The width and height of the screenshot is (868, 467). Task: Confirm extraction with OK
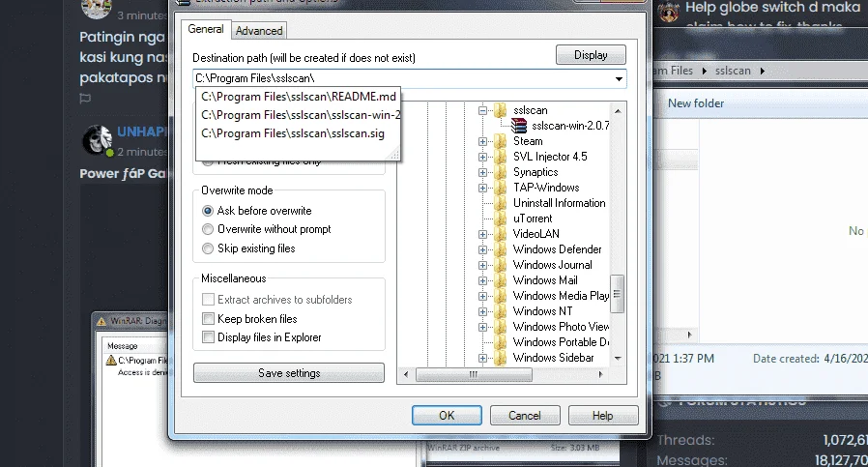point(447,416)
